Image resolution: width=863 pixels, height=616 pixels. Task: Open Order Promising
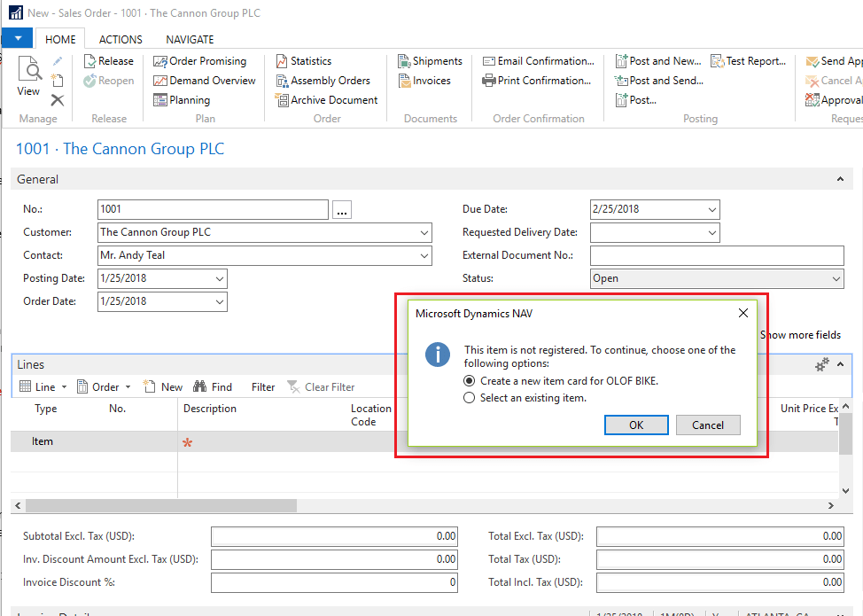(199, 61)
